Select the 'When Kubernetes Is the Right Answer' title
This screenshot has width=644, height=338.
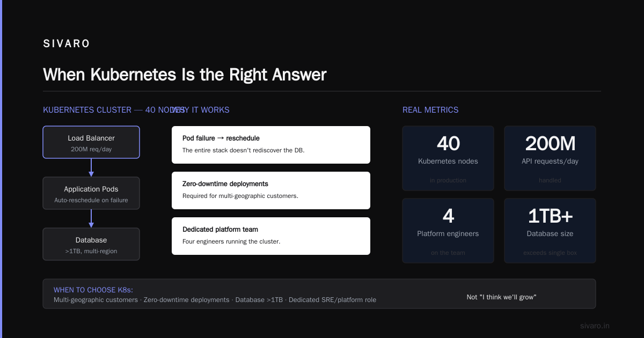tap(185, 75)
